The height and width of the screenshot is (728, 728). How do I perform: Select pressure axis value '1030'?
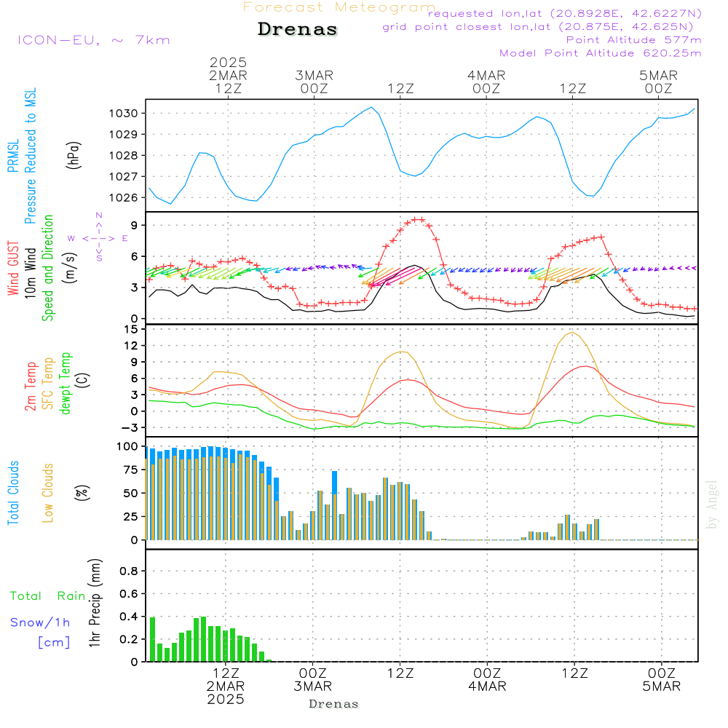click(123, 114)
